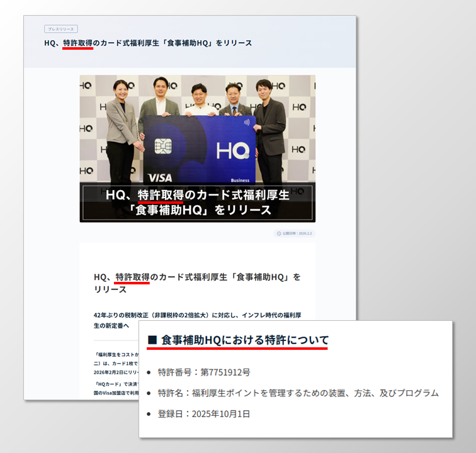Click the chip icon on the blue card
Viewport: 476px width, 453px height.
click(163, 146)
